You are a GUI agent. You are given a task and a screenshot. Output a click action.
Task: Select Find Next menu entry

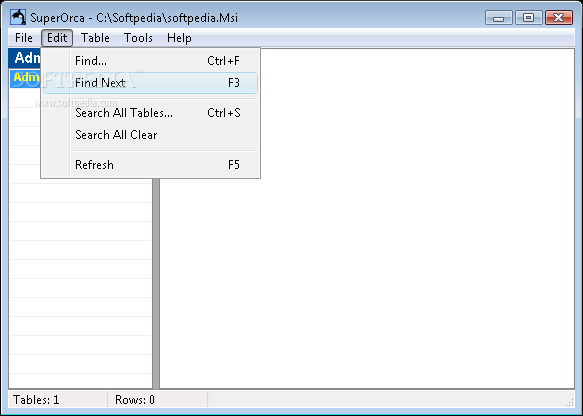click(150, 83)
